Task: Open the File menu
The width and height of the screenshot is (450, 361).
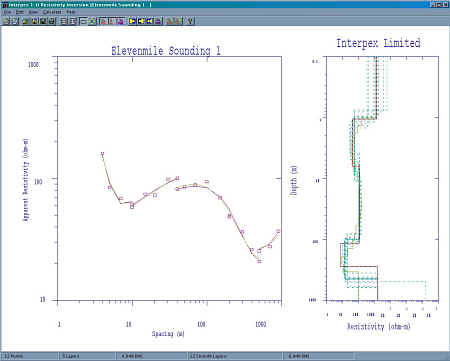Action: click(7, 12)
